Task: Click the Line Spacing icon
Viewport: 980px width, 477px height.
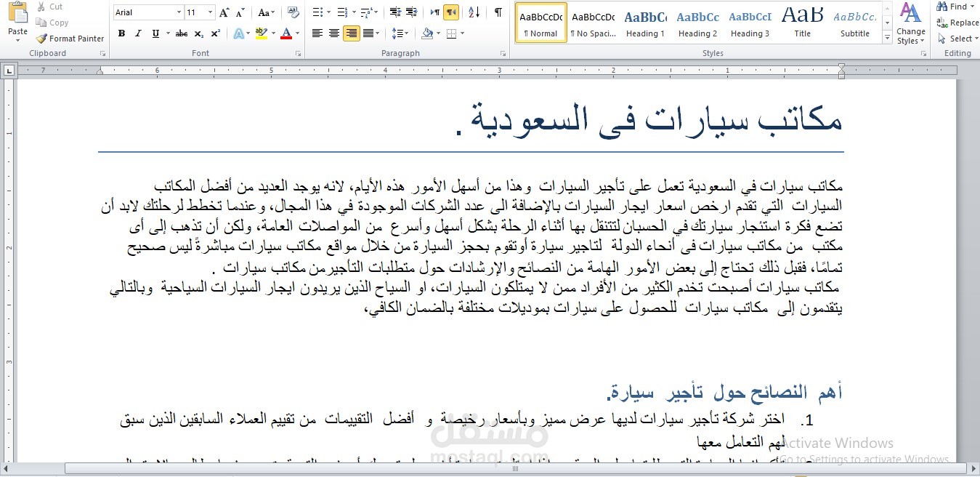Action: click(x=397, y=33)
